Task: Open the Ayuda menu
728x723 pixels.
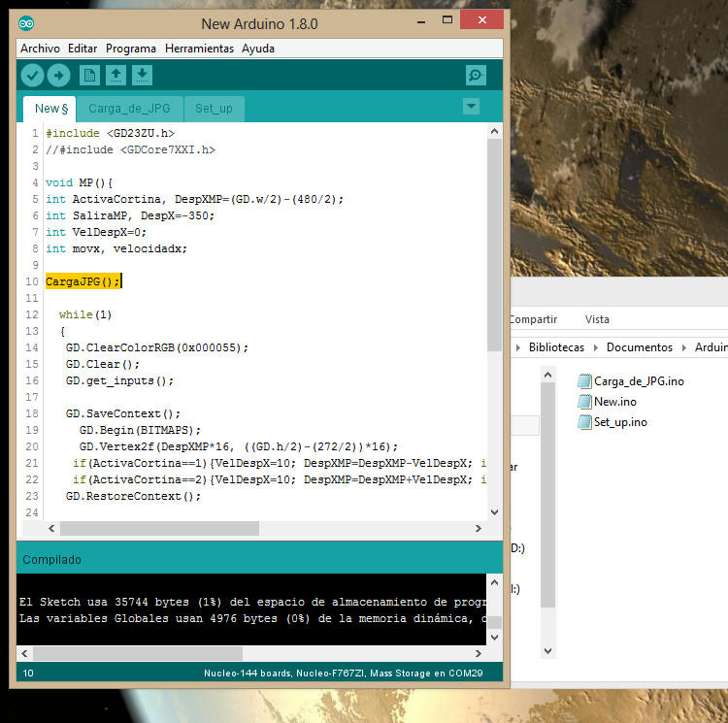Action: [x=257, y=49]
